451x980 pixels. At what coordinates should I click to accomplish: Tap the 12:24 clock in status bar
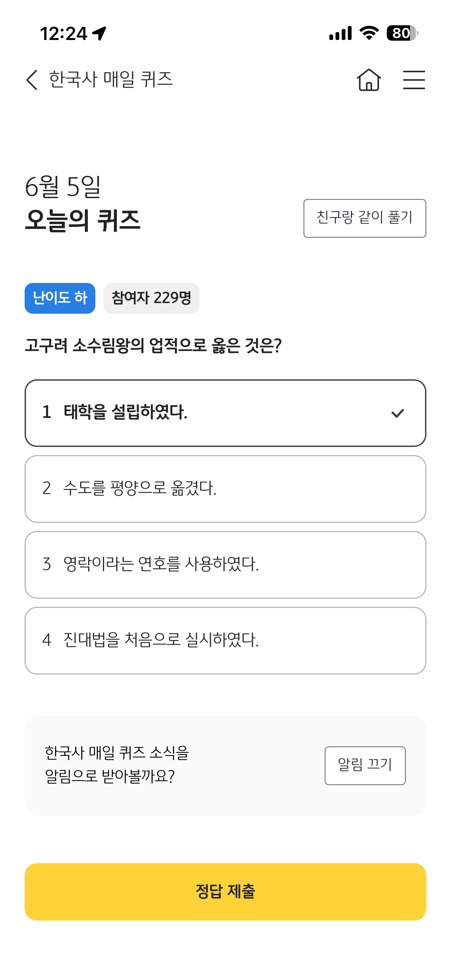pos(64,33)
